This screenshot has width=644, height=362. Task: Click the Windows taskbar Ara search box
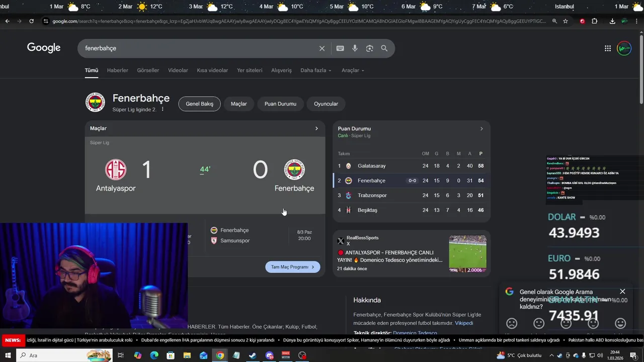point(64,355)
